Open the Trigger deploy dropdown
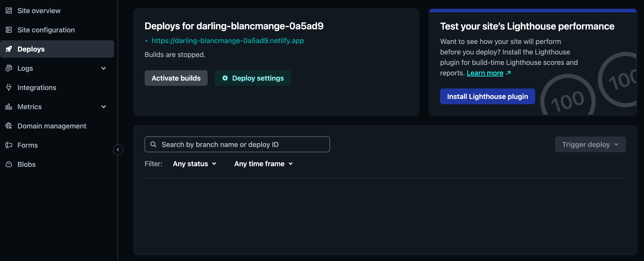Viewport: 644px width, 261px height. (x=590, y=144)
